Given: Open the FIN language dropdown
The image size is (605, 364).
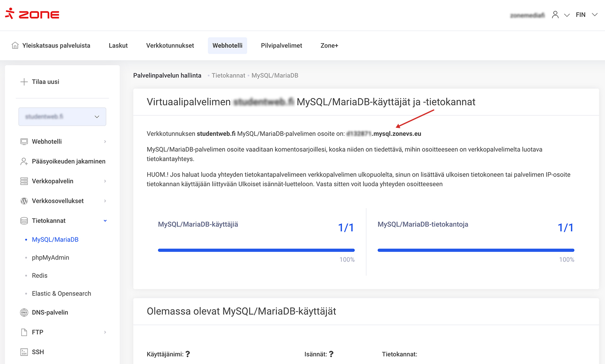Looking at the screenshot, I should tap(586, 15).
